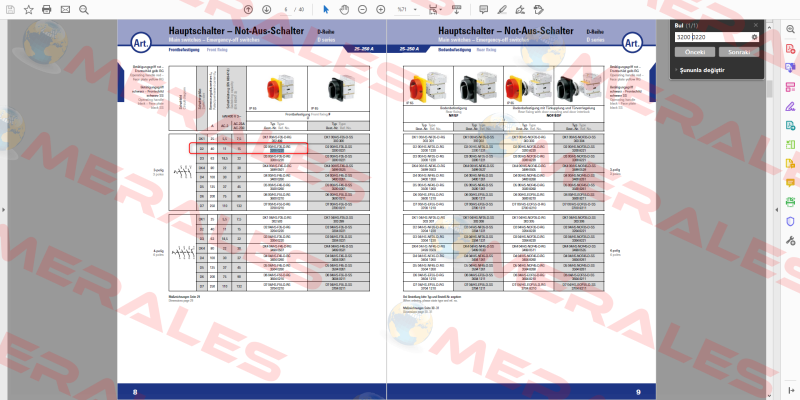Open the yellow file with comment sidebar tool
The image size is (800, 400).
[790, 163]
